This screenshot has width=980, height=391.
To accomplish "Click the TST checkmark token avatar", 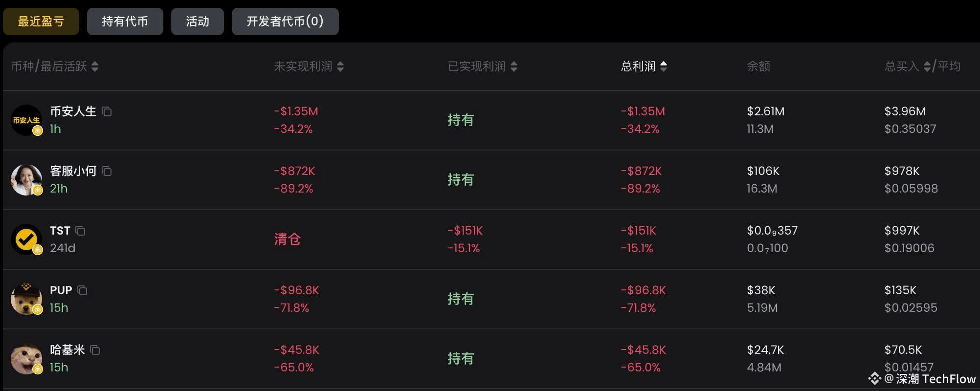I will pos(26,239).
